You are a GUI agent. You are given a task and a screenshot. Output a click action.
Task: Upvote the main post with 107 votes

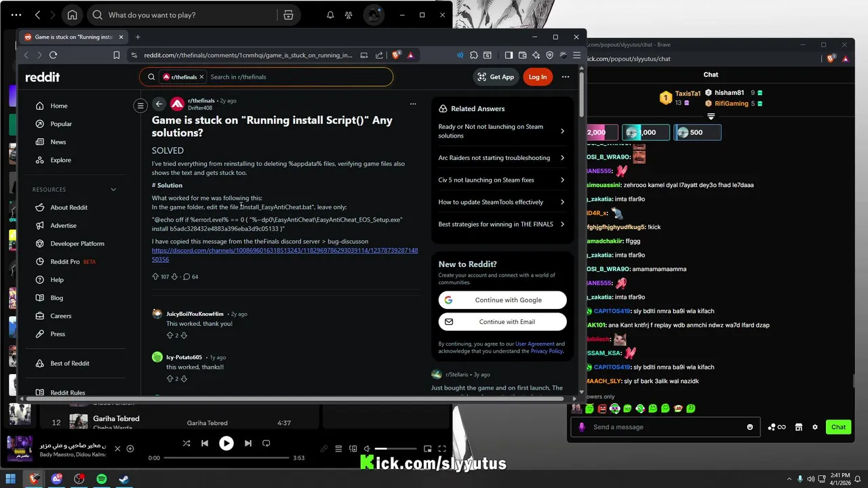pyautogui.click(x=155, y=277)
